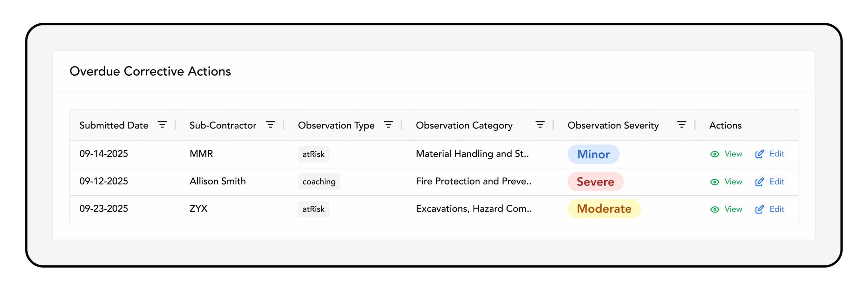Click the eye icon in the Allison Smith row
Screen dimensions: 868x290
(x=714, y=182)
